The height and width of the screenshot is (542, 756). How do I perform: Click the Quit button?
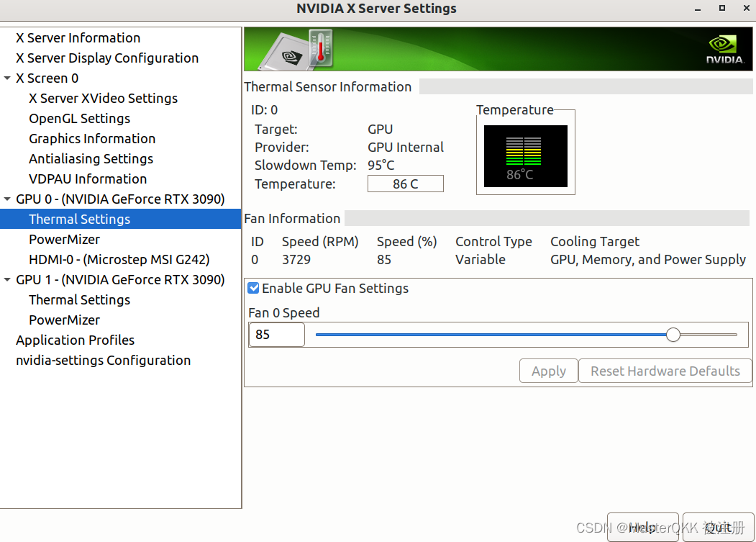tap(719, 527)
